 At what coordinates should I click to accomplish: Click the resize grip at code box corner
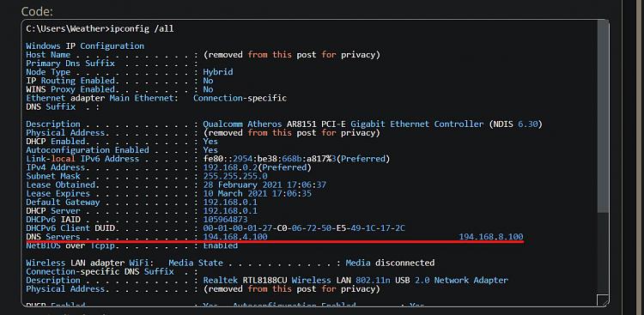pos(603,300)
